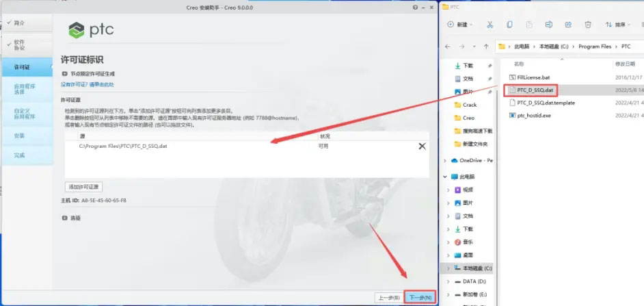Open the 排序 sort dropdown in Explorer
This screenshot has height=306, width=644.
[618, 25]
